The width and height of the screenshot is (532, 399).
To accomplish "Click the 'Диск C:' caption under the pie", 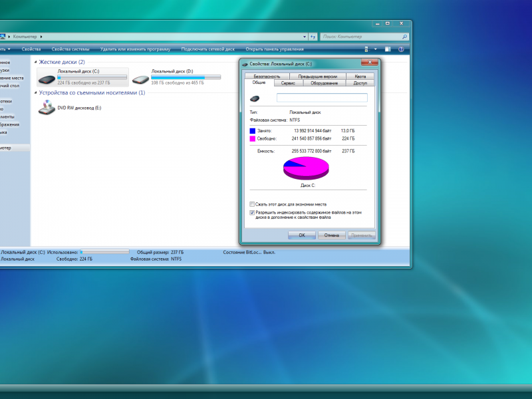I will point(308,186).
